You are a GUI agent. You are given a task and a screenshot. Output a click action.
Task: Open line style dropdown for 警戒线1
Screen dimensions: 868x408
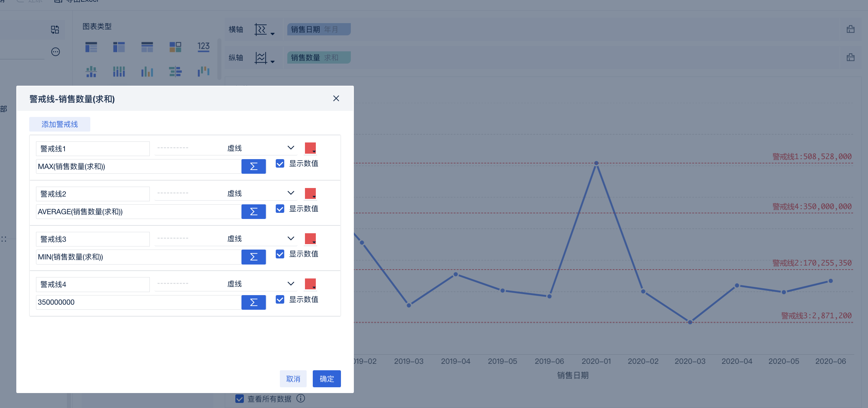[x=226, y=148]
